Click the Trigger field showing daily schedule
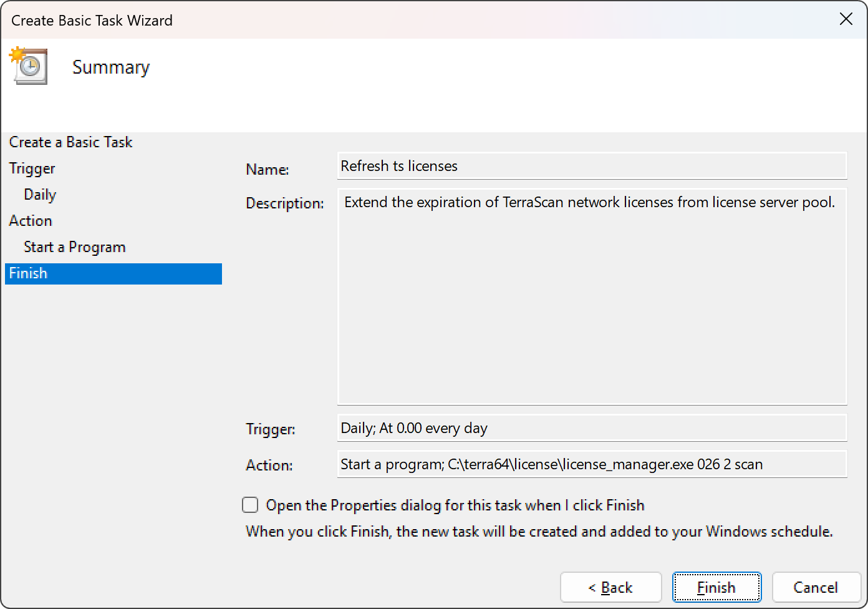 (591, 428)
